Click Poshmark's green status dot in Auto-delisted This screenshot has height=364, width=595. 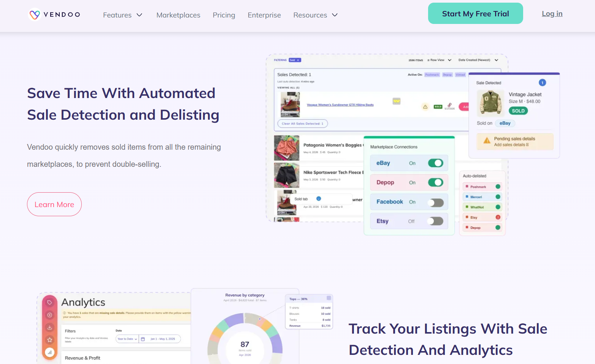[498, 187]
